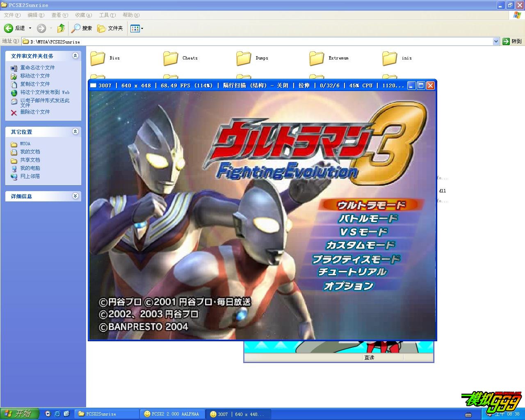Switch to PCSX2Sunrise taskbar button
This screenshot has width=525, height=420.
pyautogui.click(x=107, y=414)
